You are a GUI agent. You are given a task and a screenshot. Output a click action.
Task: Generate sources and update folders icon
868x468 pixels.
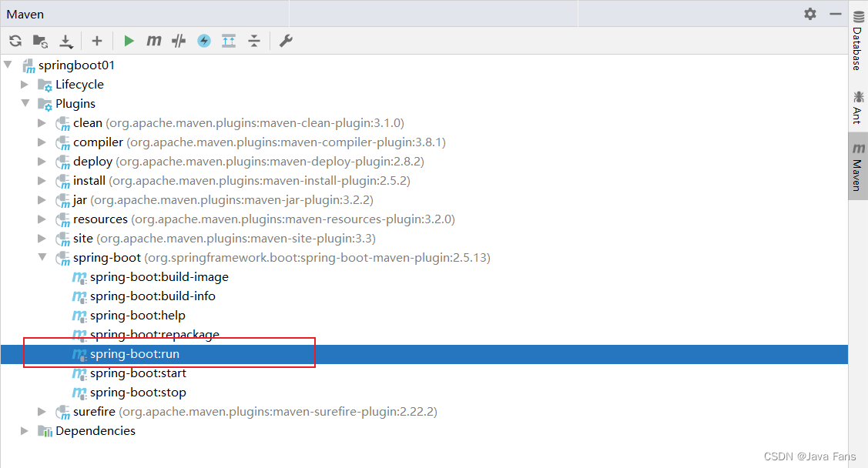(x=40, y=40)
